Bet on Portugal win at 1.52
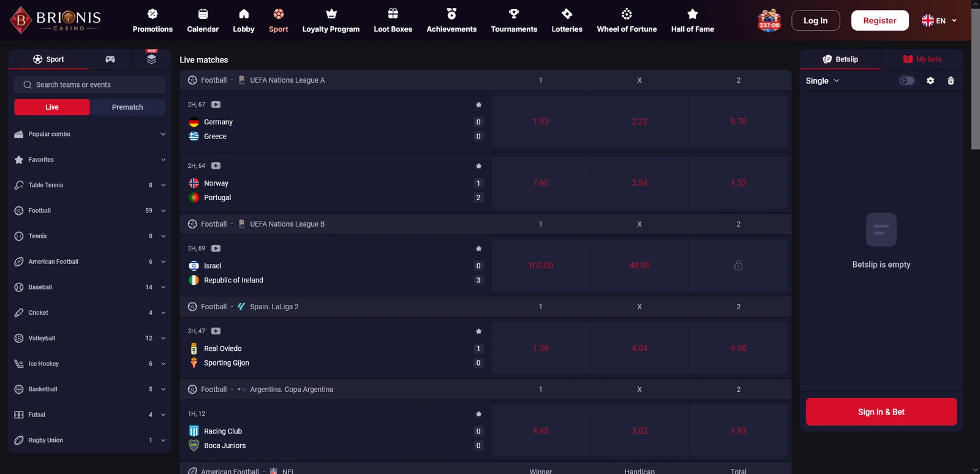 [738, 183]
